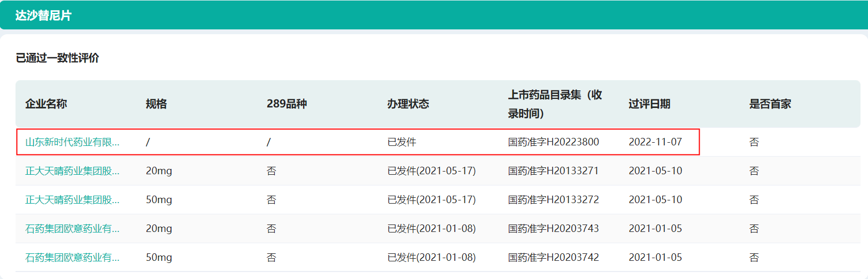Click the 办理状态 column header
868x279 pixels.
coord(408,104)
